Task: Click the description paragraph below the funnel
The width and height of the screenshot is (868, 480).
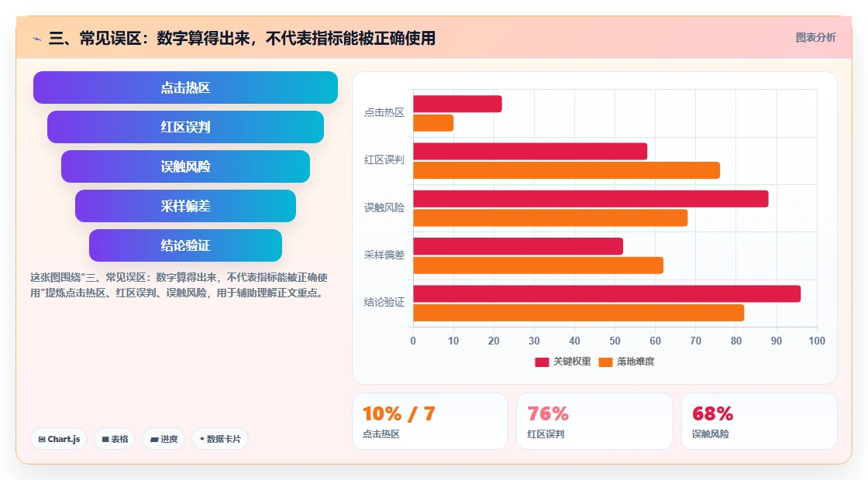Action: pos(179,286)
